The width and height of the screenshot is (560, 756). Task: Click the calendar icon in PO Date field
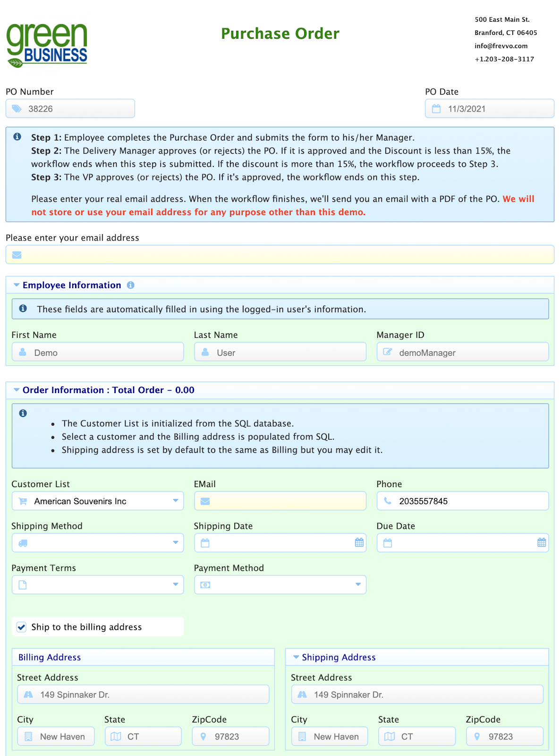coord(436,109)
